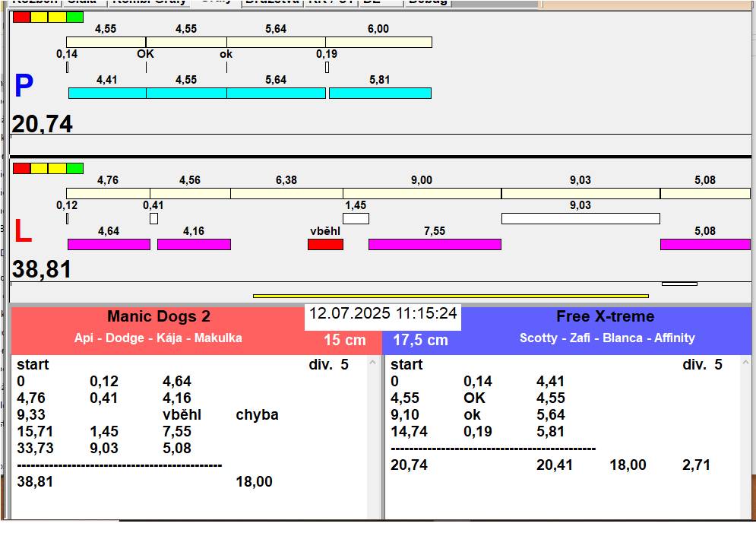This screenshot has width=756, height=533.
Task: Click the red vběhl fault bar
Action: pos(325,244)
